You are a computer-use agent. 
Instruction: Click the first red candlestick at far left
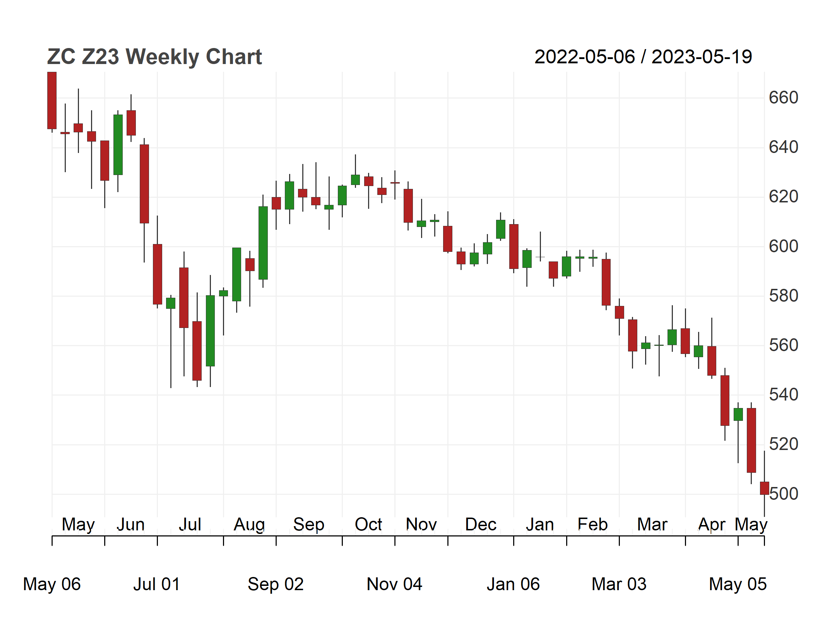(x=52, y=101)
